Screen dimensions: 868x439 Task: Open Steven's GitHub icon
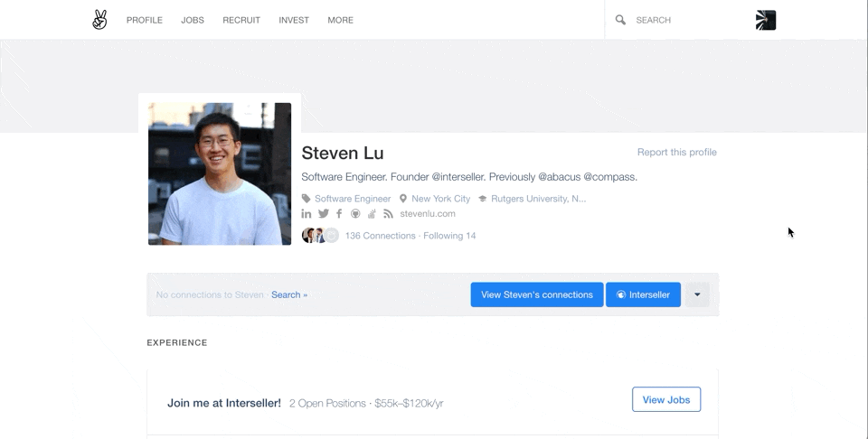point(355,214)
